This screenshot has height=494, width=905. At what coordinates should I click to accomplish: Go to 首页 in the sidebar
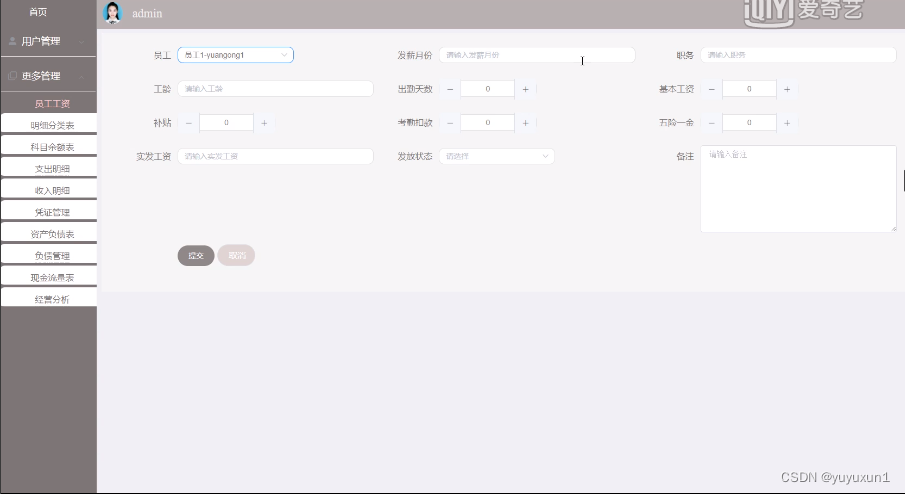tap(38, 12)
